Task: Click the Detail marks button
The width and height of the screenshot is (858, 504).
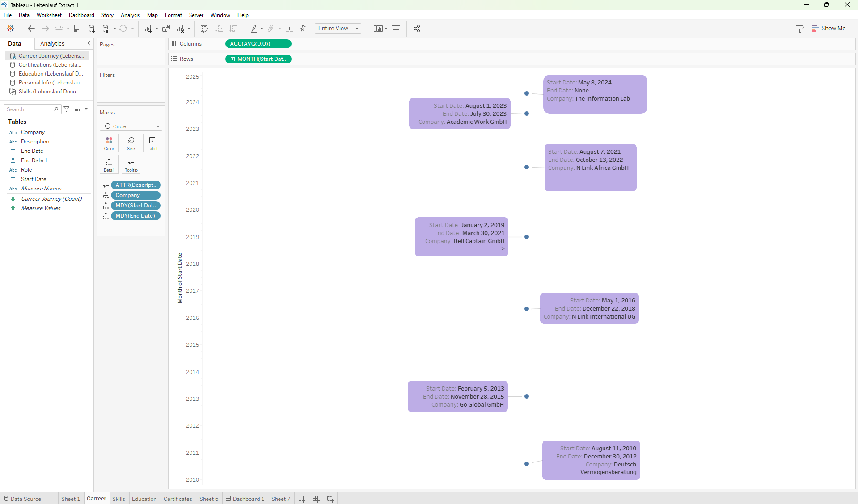Action: [x=109, y=164]
